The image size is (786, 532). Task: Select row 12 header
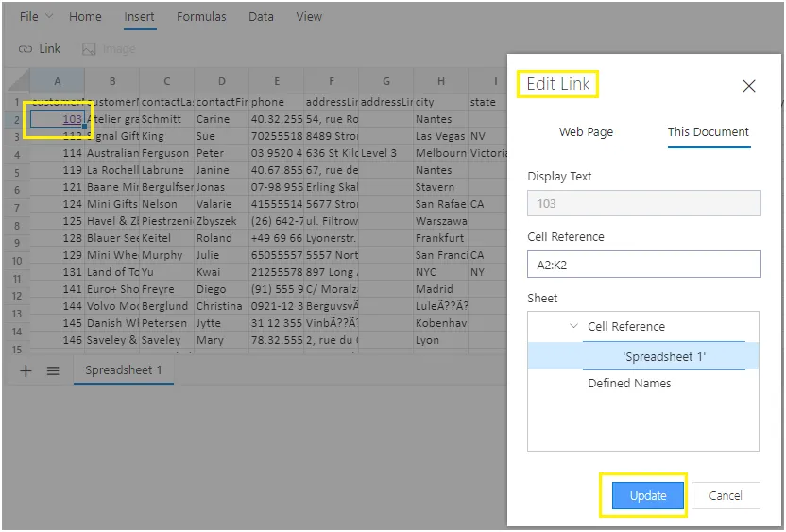coord(17,296)
